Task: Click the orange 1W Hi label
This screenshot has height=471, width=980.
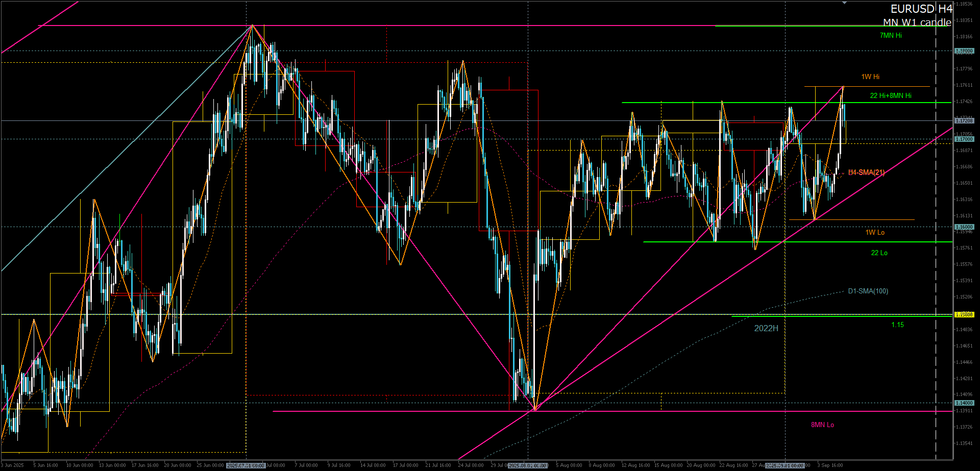Action: click(870, 77)
